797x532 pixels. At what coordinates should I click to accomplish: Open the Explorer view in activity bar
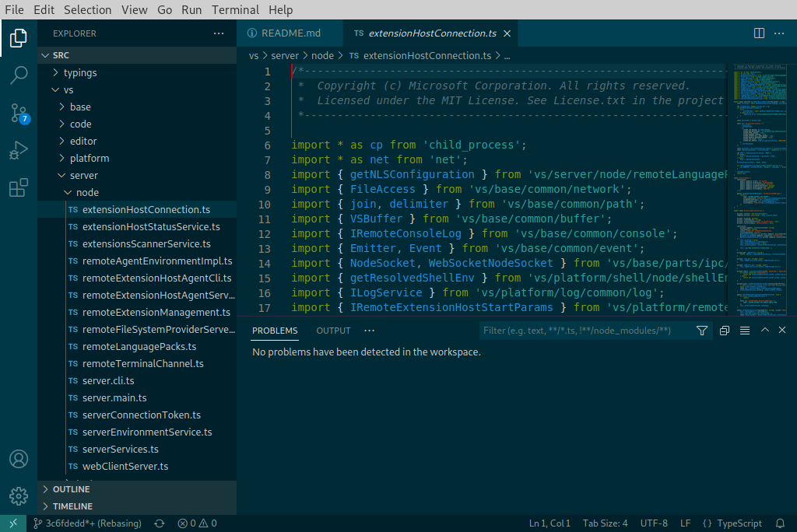click(x=19, y=38)
